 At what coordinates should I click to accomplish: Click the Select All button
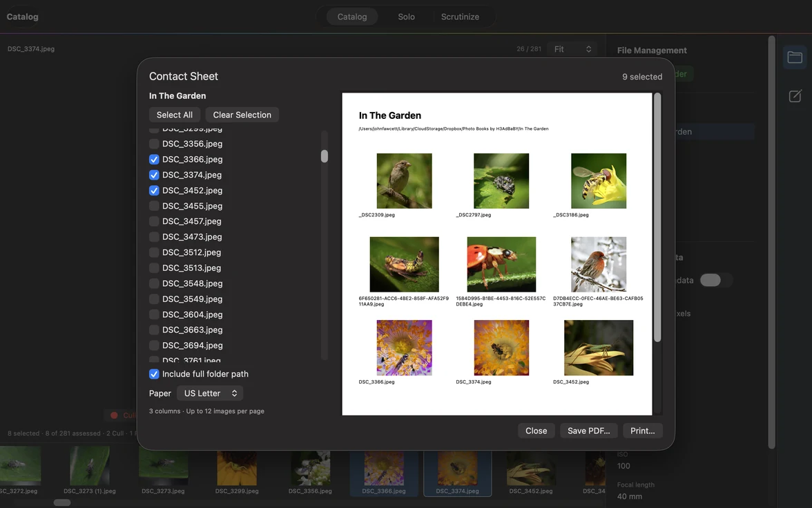click(x=175, y=115)
